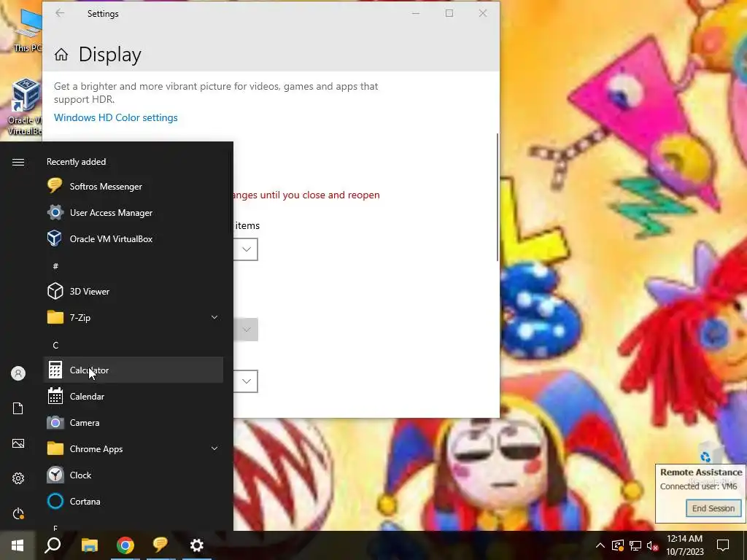Launch User Access Manager app

(x=133, y=212)
